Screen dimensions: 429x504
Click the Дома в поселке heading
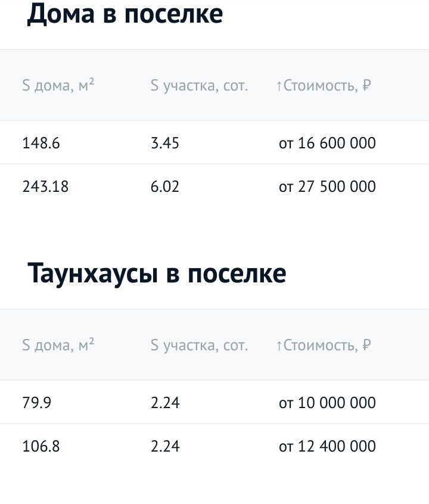(x=125, y=14)
